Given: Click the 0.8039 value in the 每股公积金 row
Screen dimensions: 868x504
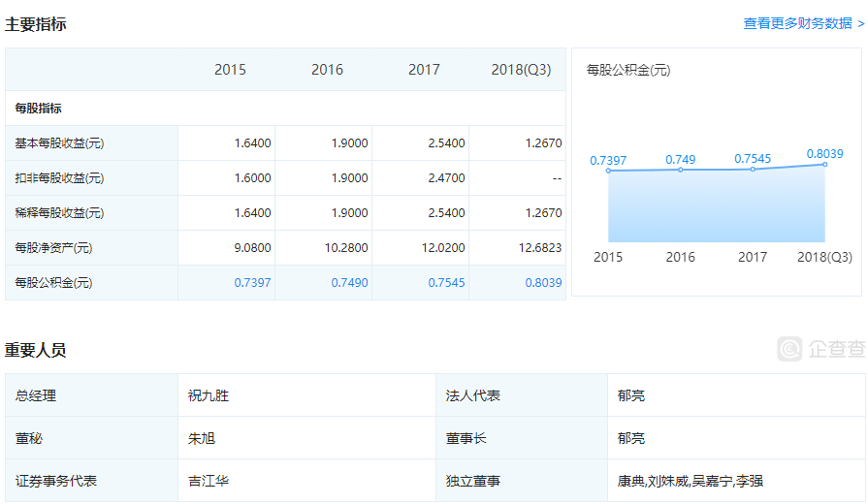Looking at the screenshot, I should point(540,283).
